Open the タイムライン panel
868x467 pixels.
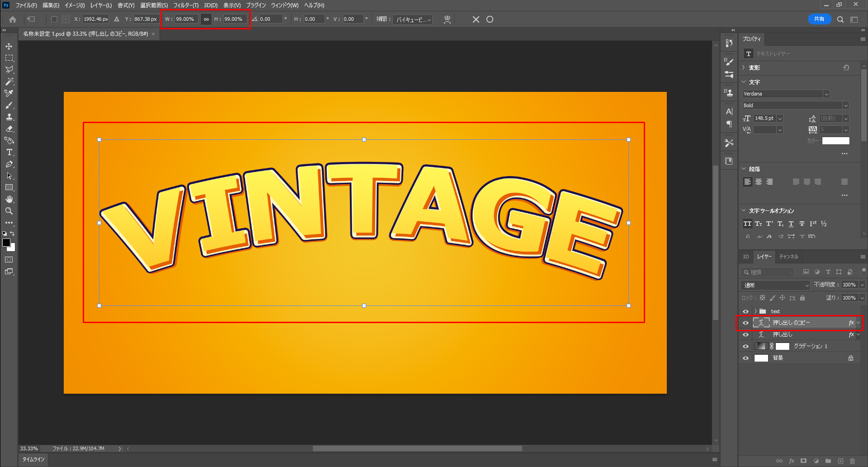[x=34, y=459]
